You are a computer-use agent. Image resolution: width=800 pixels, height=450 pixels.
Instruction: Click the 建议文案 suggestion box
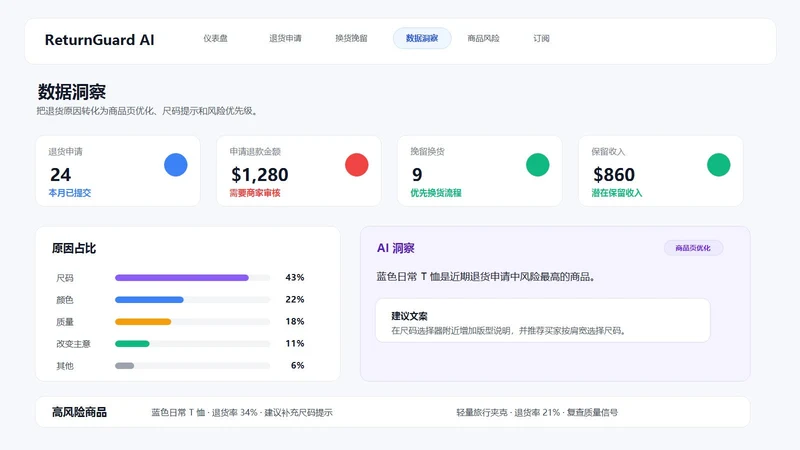(x=543, y=320)
